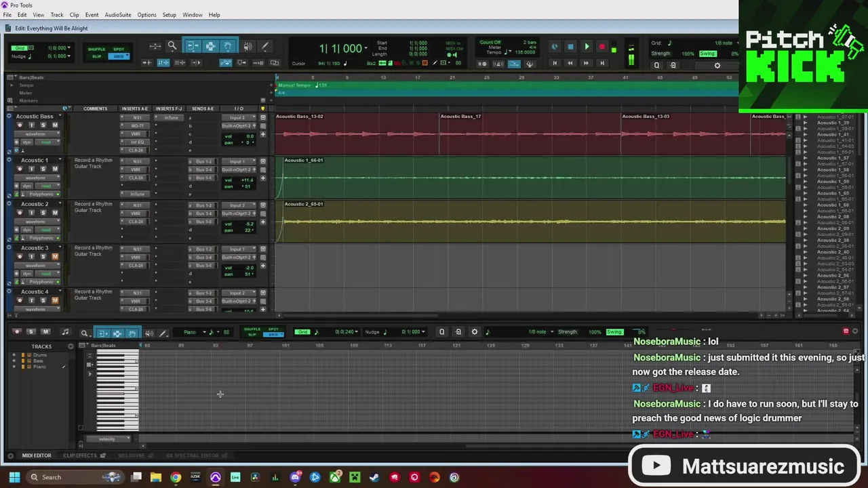Mute the Acoustic 3 track
868x488 pixels.
tap(55, 256)
